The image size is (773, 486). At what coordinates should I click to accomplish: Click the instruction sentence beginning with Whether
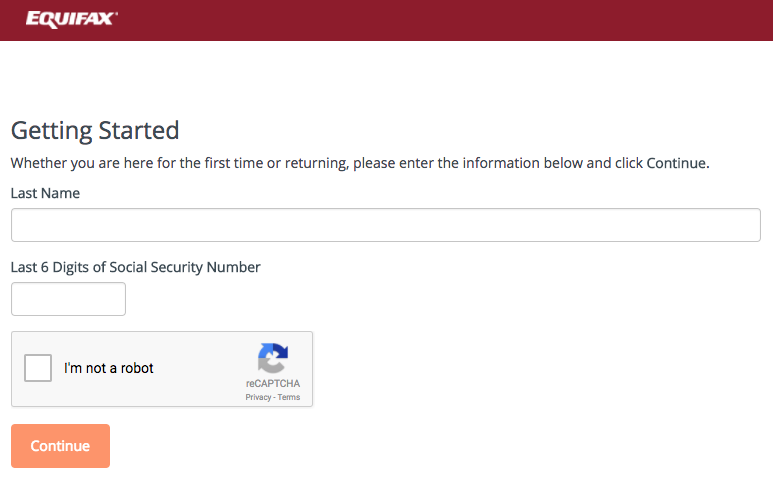pos(360,163)
